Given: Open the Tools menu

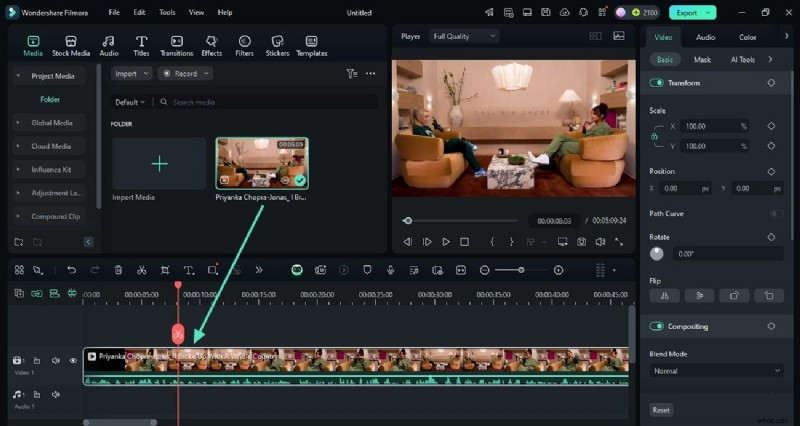Looking at the screenshot, I should (167, 12).
